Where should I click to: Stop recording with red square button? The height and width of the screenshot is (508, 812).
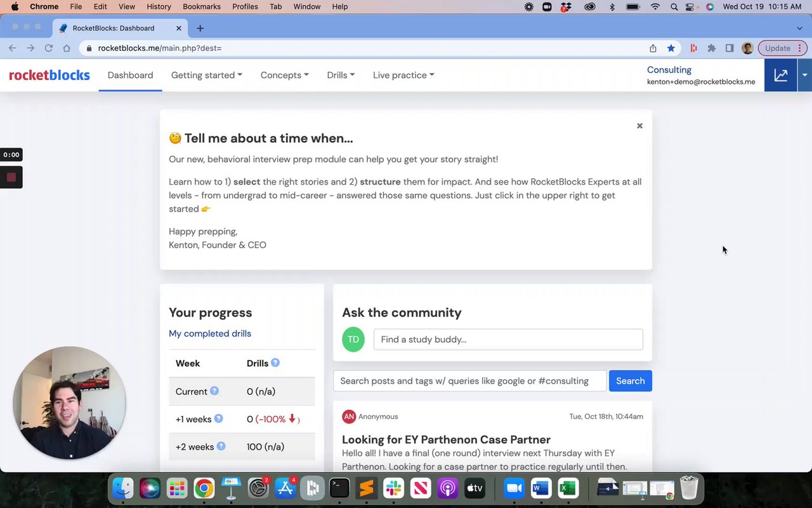(11, 177)
